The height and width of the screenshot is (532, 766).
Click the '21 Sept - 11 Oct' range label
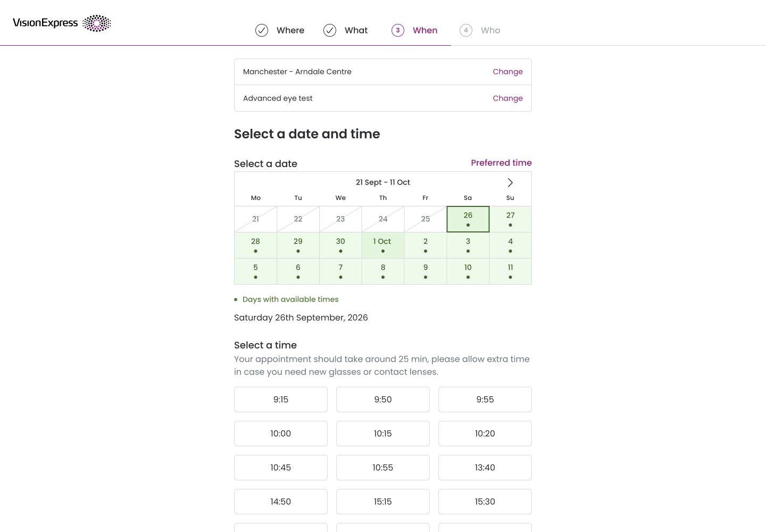point(383,182)
